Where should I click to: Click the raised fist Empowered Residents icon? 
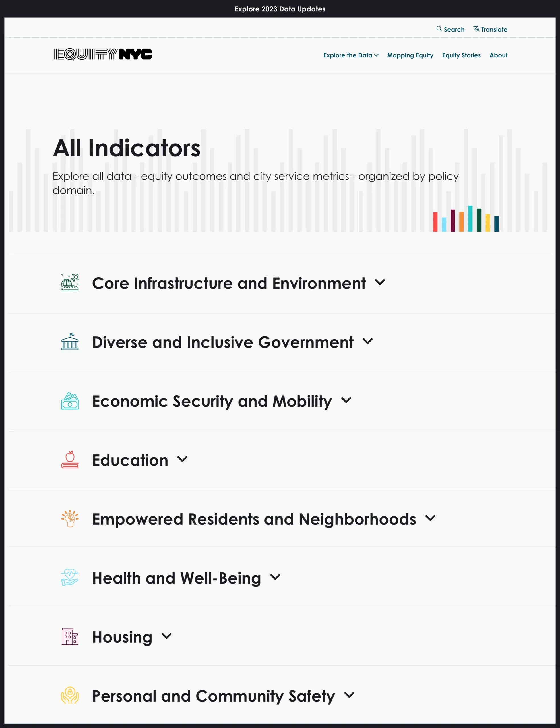pos(70,519)
